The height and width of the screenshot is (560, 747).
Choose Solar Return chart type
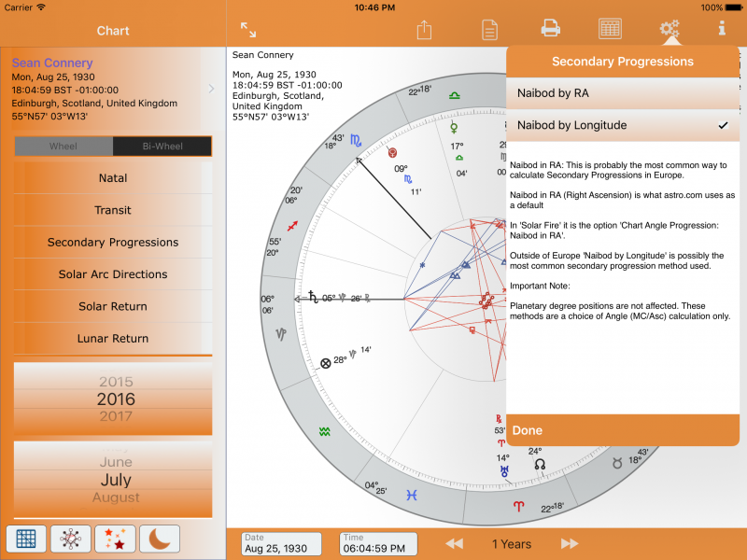pyautogui.click(x=113, y=307)
